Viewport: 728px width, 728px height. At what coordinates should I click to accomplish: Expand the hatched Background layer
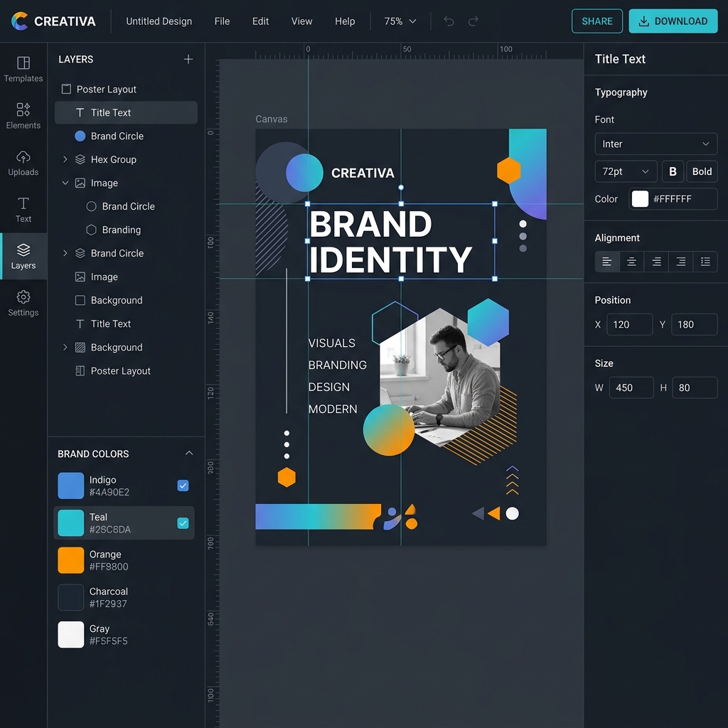65,347
